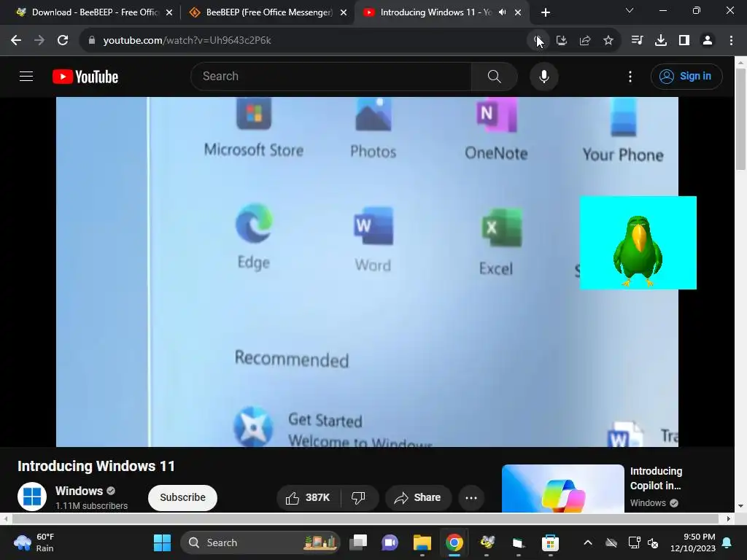Click the Introducing Windows 11 video player

(367, 271)
